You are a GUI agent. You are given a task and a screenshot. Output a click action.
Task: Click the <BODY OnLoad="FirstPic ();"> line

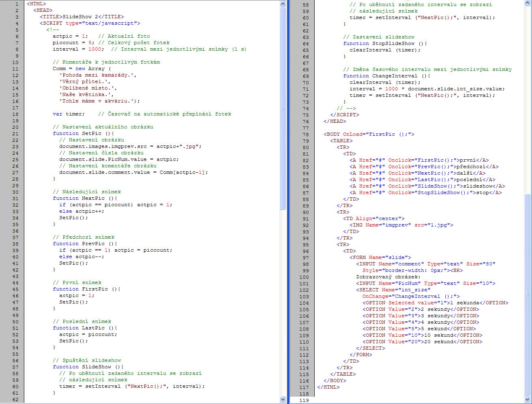tap(369, 134)
